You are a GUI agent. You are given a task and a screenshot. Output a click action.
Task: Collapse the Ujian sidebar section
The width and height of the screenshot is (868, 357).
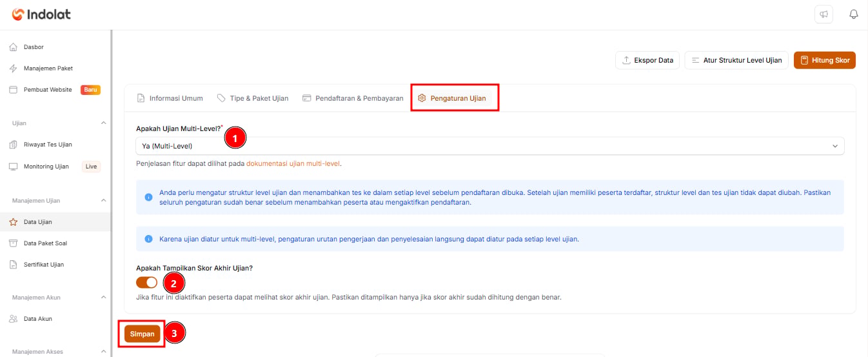(104, 123)
